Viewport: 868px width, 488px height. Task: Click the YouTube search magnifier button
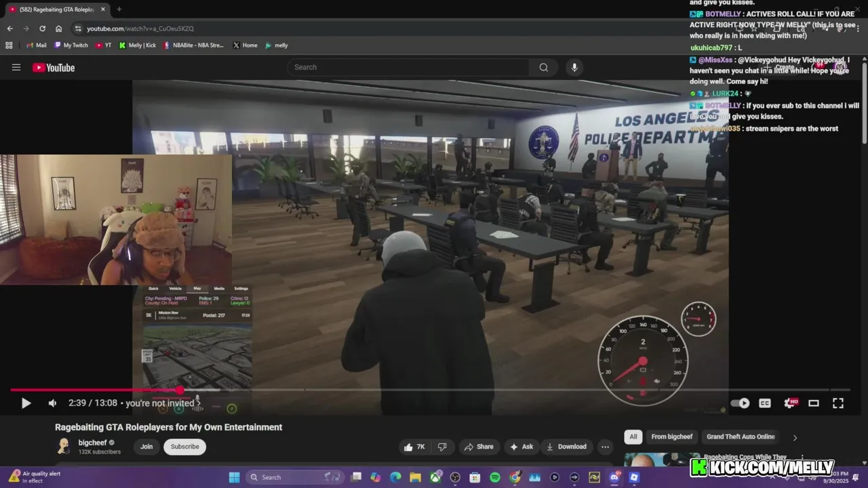pyautogui.click(x=543, y=67)
